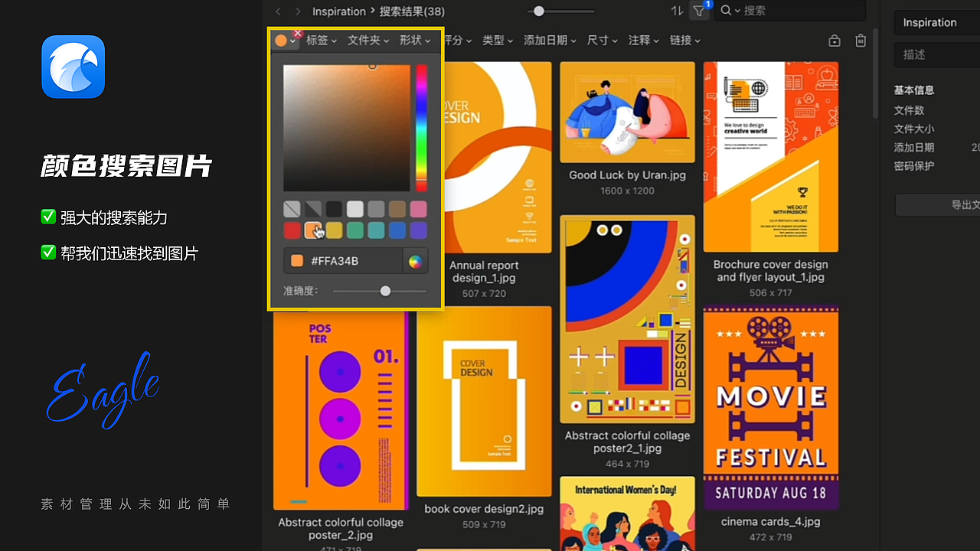Select the black color swatch
Image resolution: width=980 pixels, height=551 pixels.
pyautogui.click(x=334, y=209)
